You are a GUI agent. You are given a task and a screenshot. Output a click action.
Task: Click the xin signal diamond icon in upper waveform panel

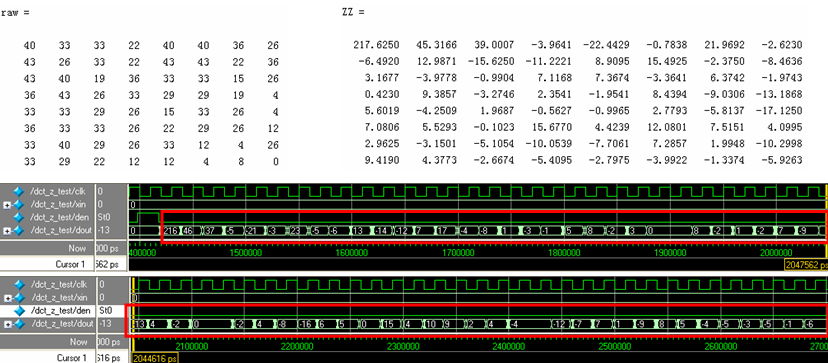tap(19, 204)
